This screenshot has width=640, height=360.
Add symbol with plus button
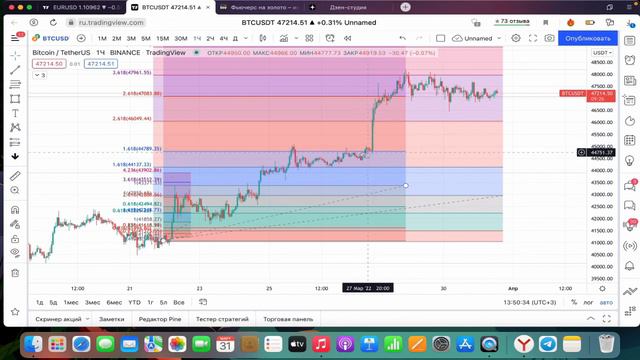point(81,38)
